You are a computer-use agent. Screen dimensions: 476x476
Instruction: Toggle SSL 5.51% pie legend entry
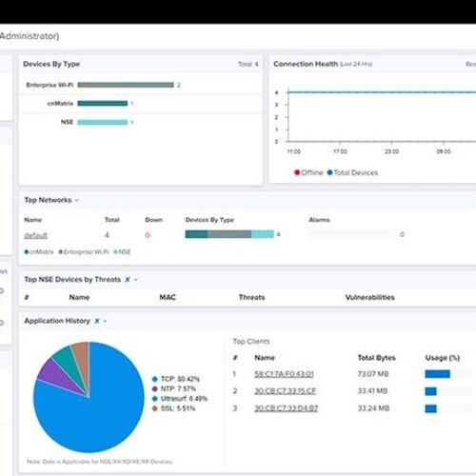[x=173, y=408]
